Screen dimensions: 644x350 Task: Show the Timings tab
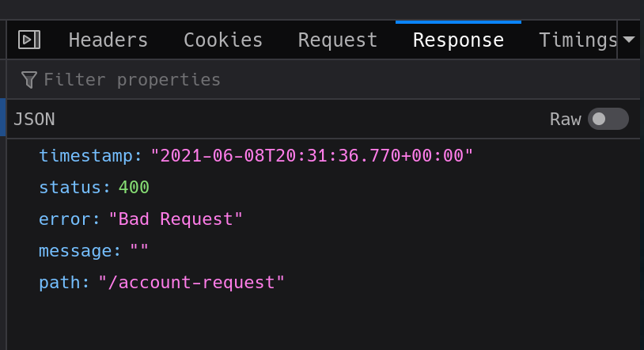click(x=578, y=40)
